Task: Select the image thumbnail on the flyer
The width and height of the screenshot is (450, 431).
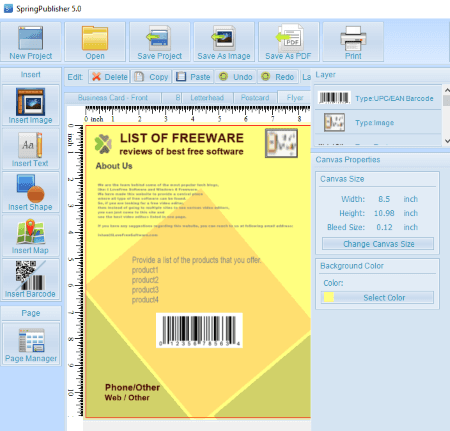Action: click(x=281, y=143)
